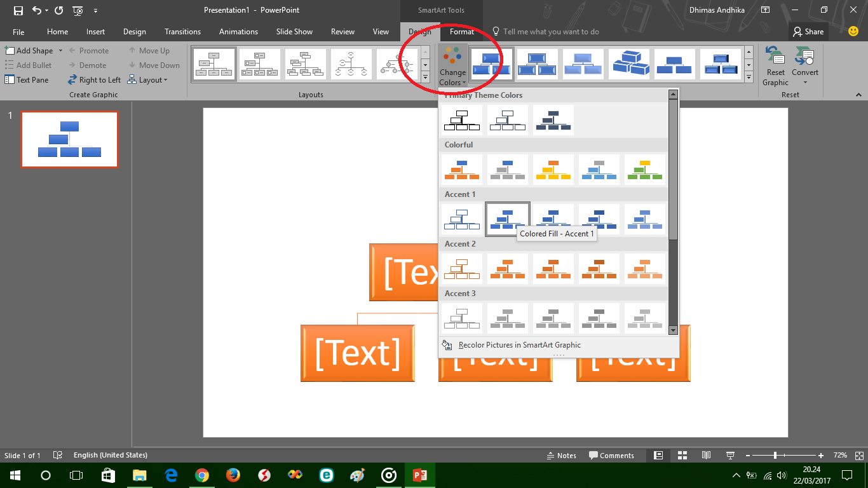Click the Reset Graphic button
Viewport: 868px width, 488px height.
click(x=775, y=66)
